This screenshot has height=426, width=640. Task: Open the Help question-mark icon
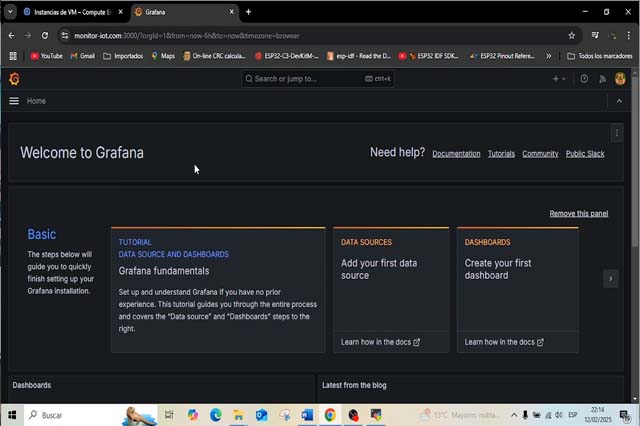tap(584, 79)
